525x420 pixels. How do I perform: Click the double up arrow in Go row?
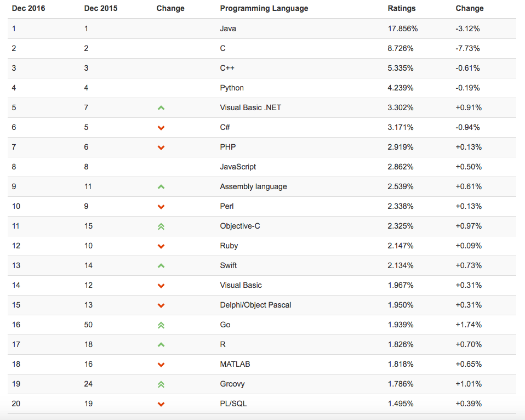(161, 325)
